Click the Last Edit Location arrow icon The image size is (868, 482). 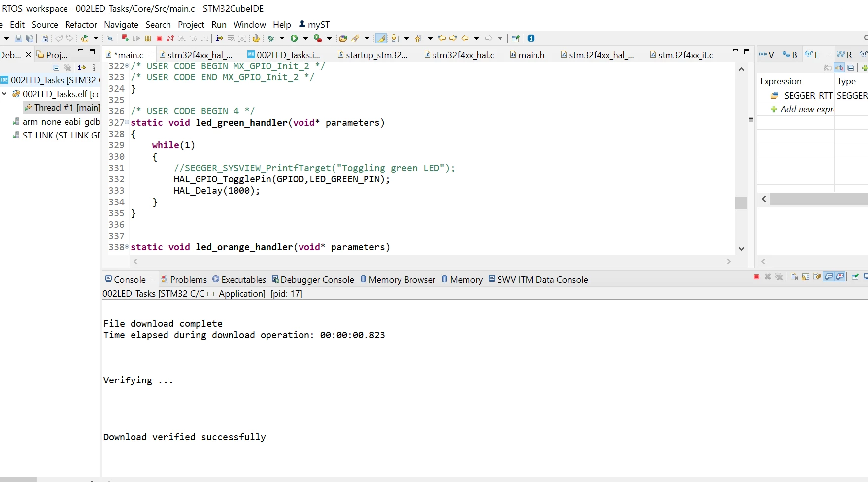[442, 38]
